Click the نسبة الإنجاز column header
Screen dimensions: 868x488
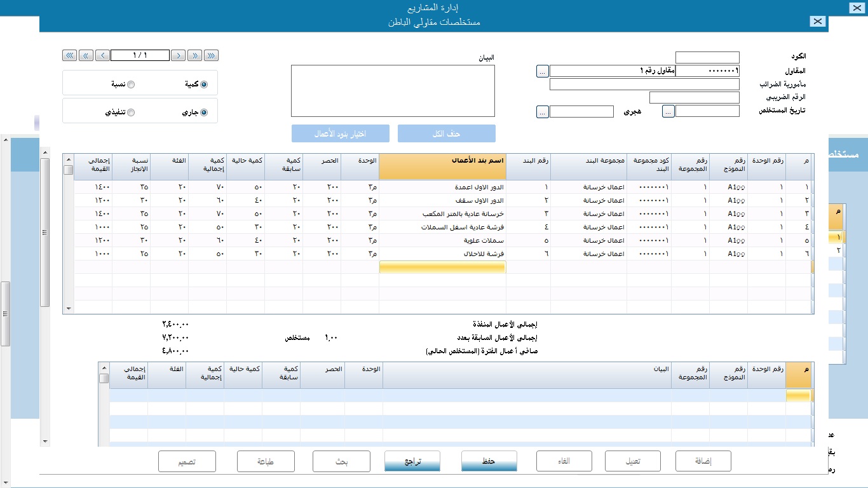coord(131,166)
